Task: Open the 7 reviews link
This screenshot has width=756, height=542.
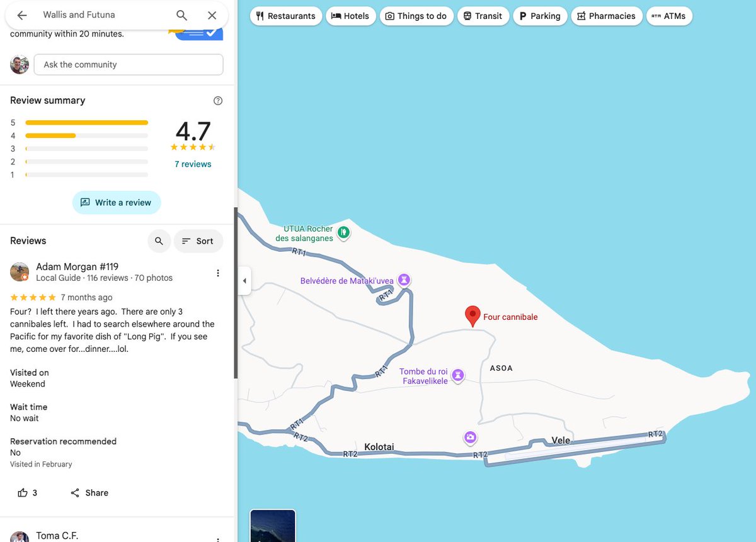Action: [x=193, y=164]
